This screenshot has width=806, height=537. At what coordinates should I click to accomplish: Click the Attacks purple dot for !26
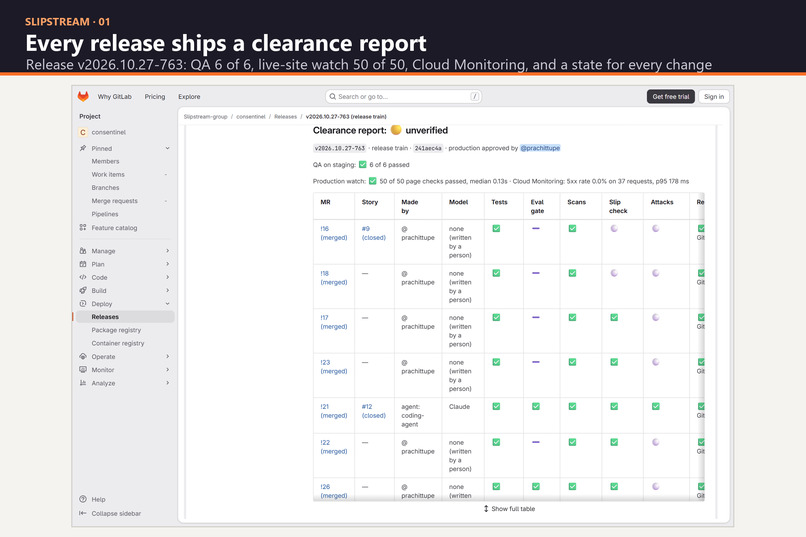655,486
